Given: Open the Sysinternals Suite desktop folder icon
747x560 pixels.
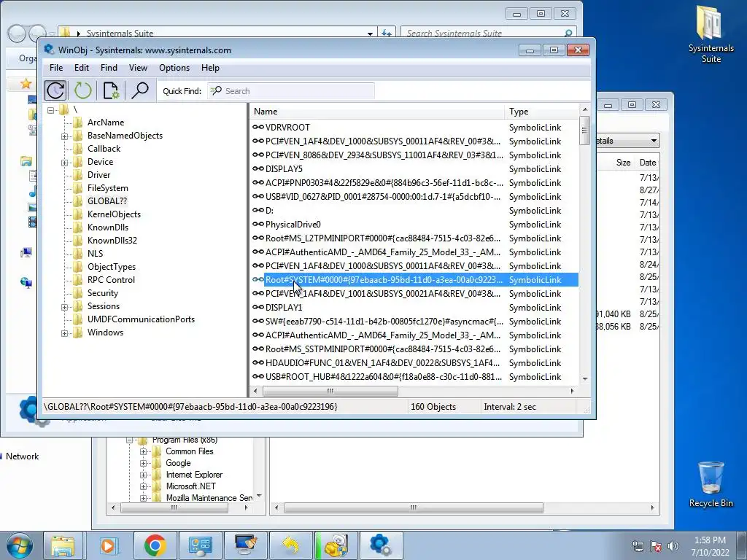Looking at the screenshot, I should tap(711, 34).
